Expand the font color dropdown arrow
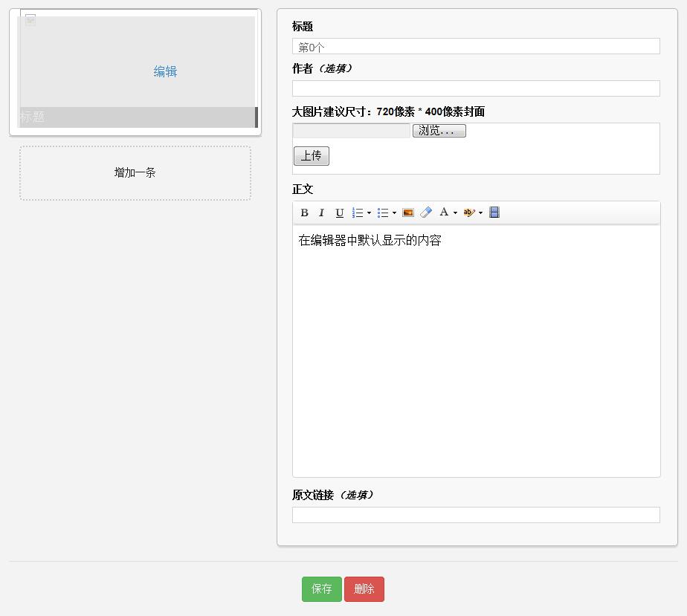The image size is (687, 616). click(x=455, y=213)
